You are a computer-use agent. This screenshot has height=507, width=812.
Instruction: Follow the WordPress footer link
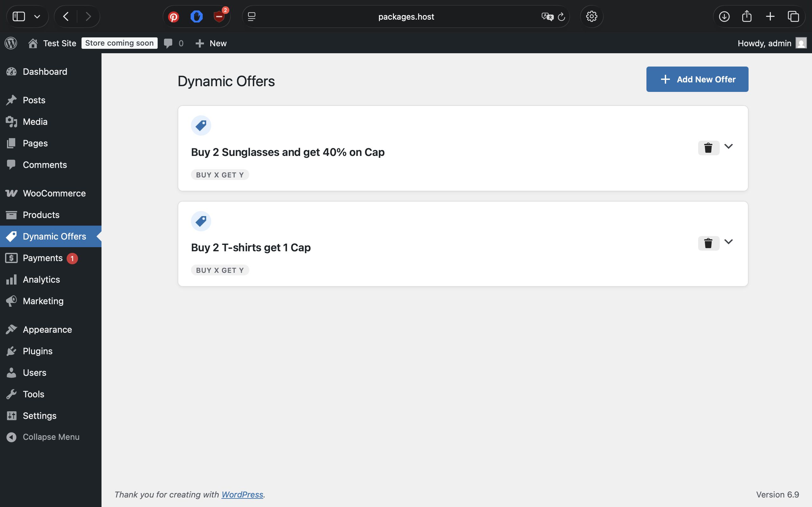242,494
